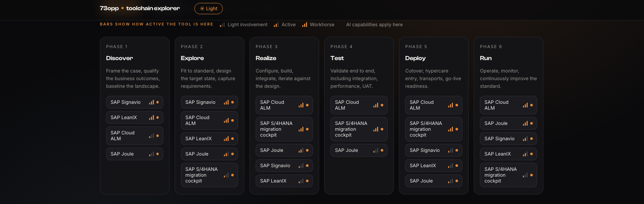This screenshot has height=204, width=644.
Task: Click the Test phase heading
Action: coord(337,58)
